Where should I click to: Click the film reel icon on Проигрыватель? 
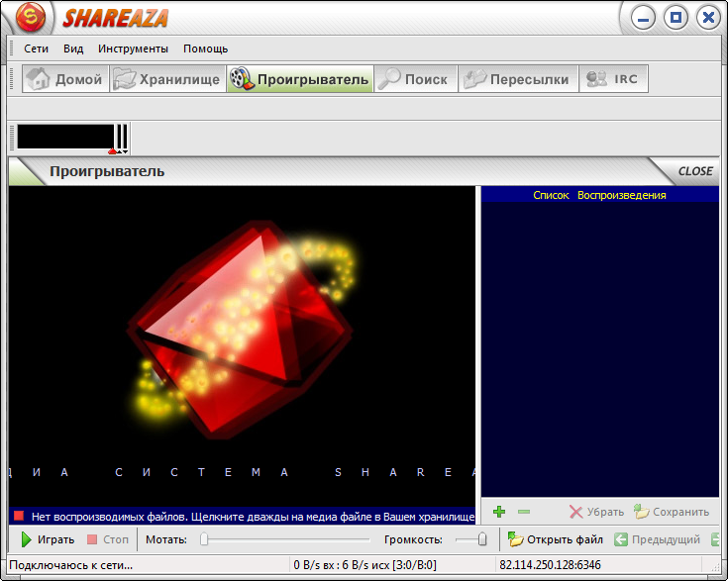click(x=242, y=78)
